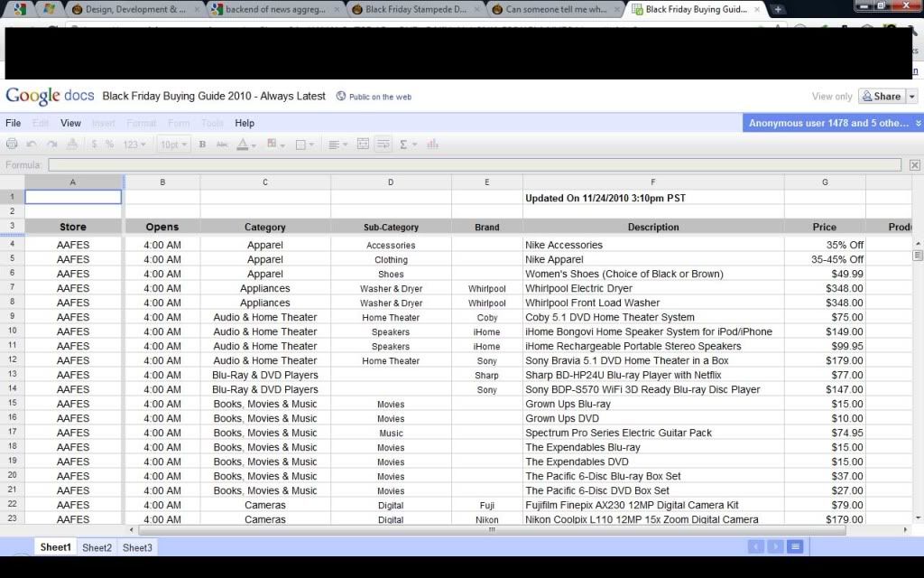Click inside the Formula bar field
This screenshot has width=924, height=578.
(x=475, y=164)
